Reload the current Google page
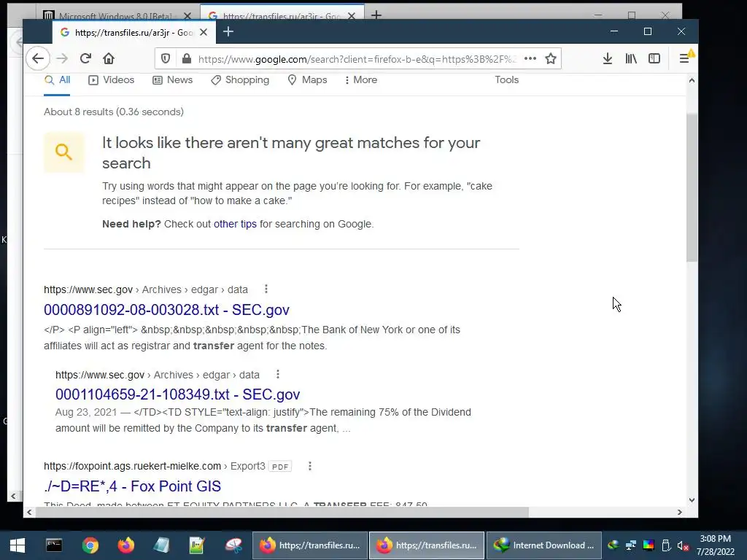747x560 pixels. pos(85,58)
